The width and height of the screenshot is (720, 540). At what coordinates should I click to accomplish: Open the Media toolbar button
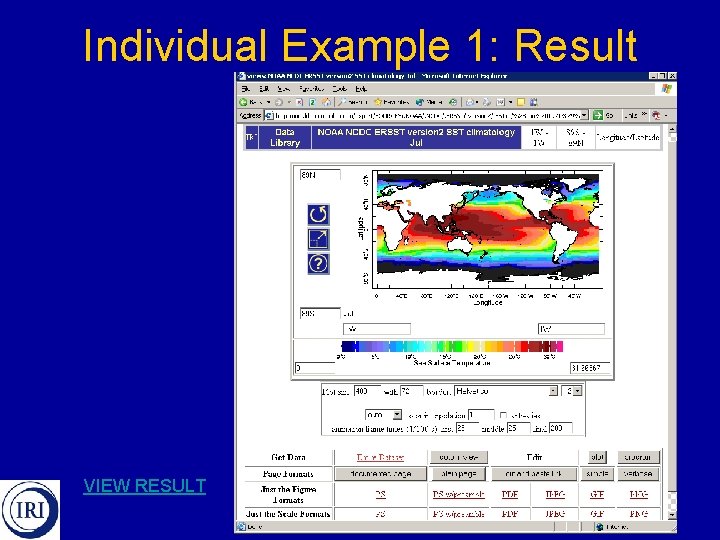pyautogui.click(x=429, y=102)
